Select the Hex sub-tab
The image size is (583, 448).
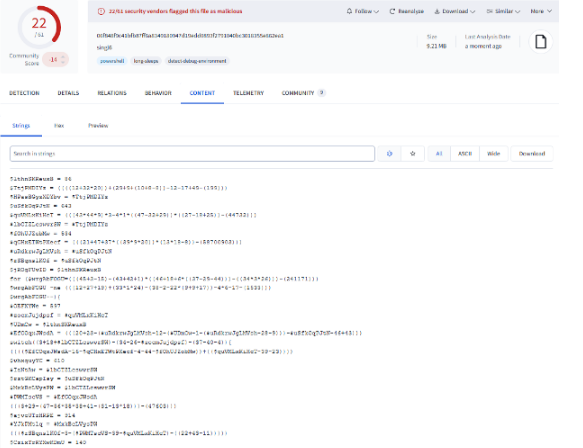(59, 126)
